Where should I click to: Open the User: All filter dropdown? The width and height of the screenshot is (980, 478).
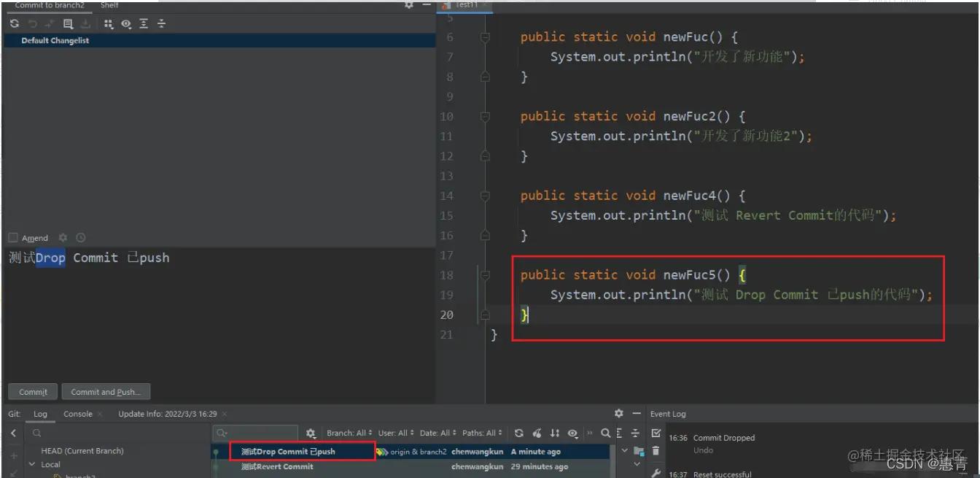[x=396, y=433]
